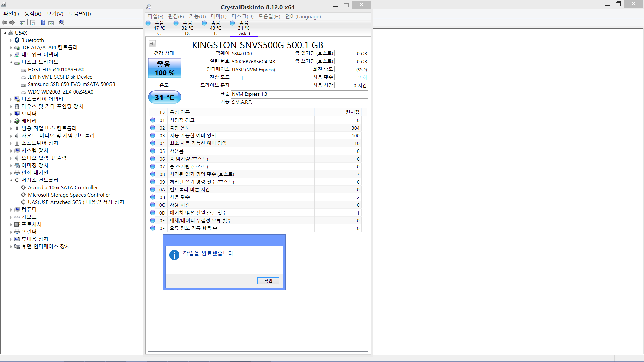Click the status circle of attribute 02 복합 온도
The width and height of the screenshot is (644, 362).
pyautogui.click(x=153, y=128)
